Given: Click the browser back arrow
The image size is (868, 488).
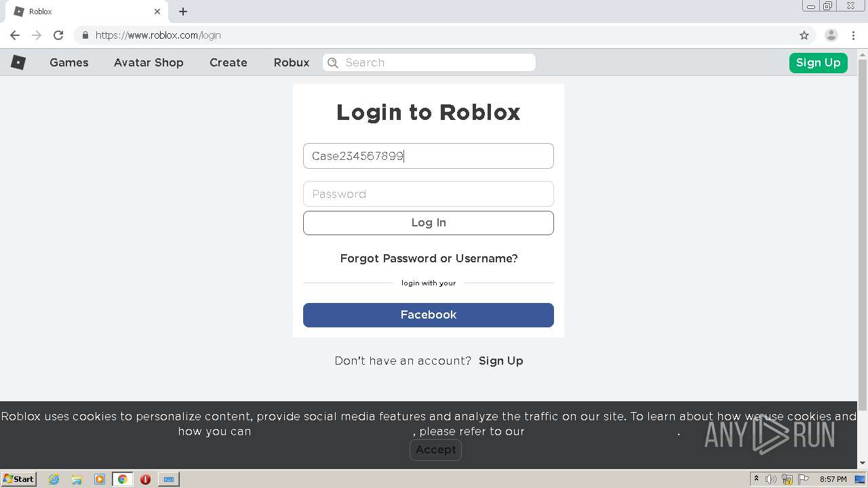Looking at the screenshot, I should (x=15, y=35).
